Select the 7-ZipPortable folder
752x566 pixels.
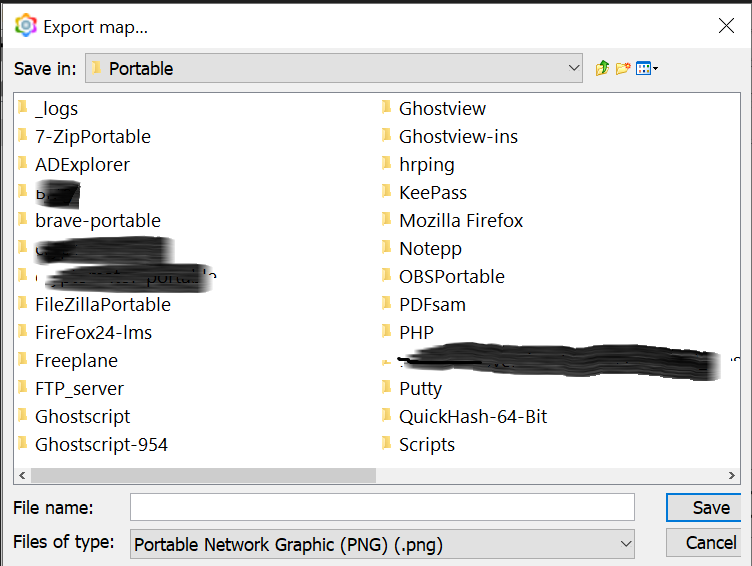93,137
